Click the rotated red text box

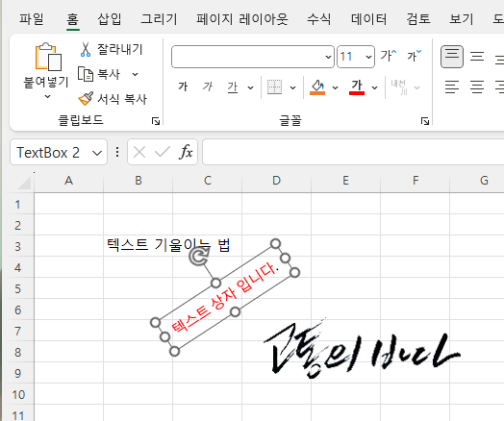click(224, 298)
